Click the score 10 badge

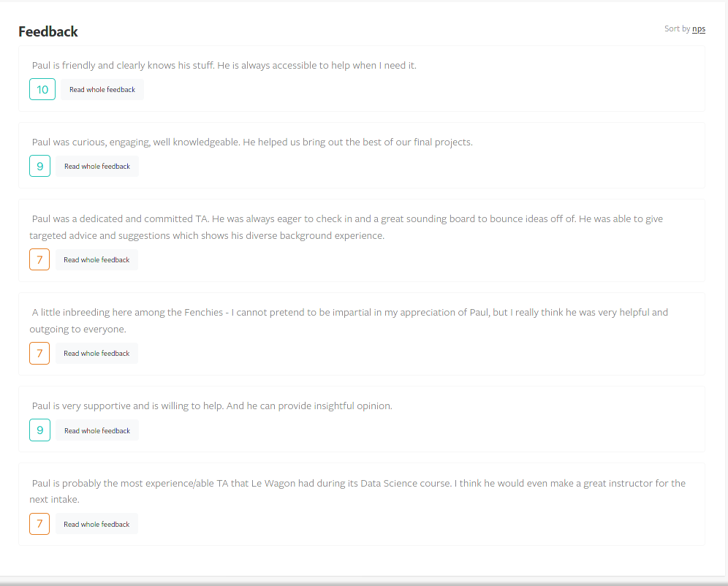(42, 89)
